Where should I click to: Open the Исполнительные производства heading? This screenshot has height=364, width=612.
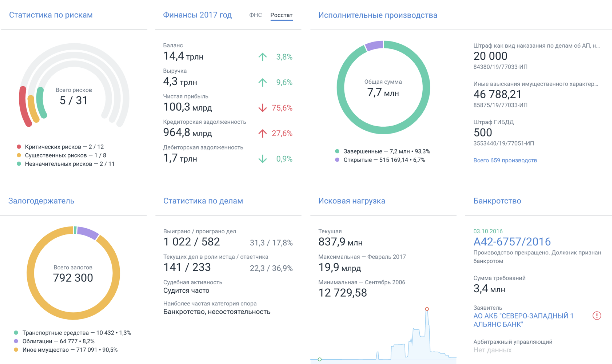tap(378, 15)
